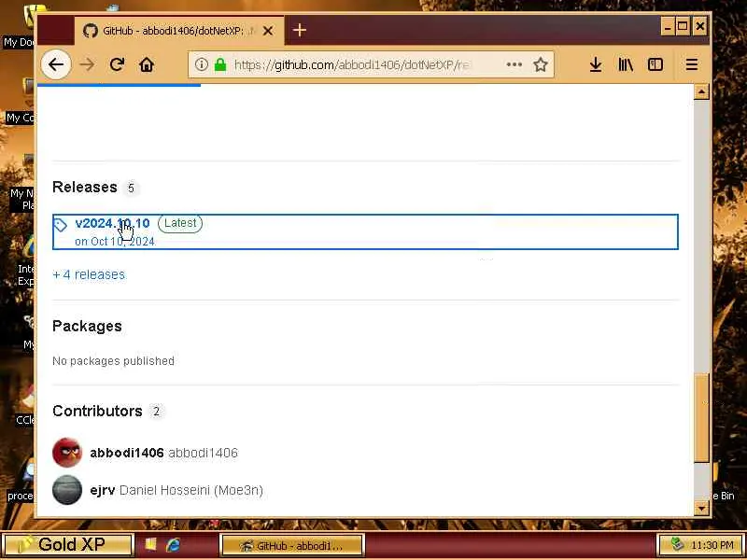The height and width of the screenshot is (560, 747).
Task: Open the Gold XP start button
Action: coord(66,544)
